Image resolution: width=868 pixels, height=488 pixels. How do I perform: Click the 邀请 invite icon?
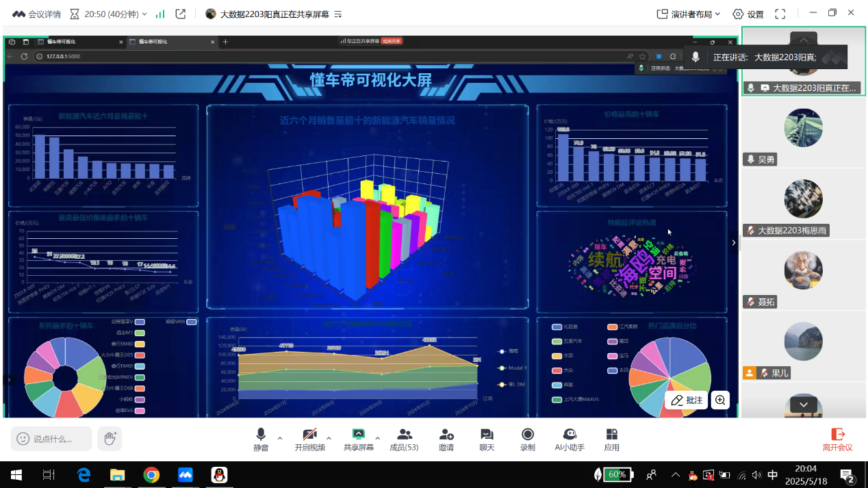tap(446, 439)
